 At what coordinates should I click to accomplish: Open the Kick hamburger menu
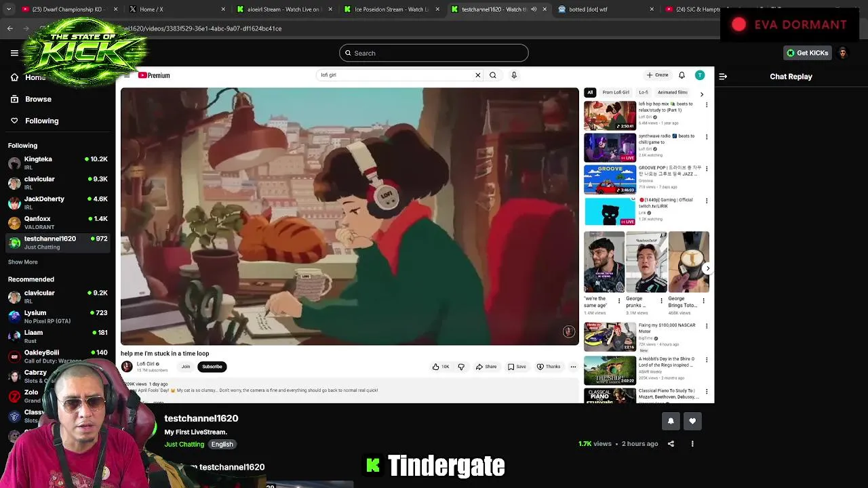14,53
